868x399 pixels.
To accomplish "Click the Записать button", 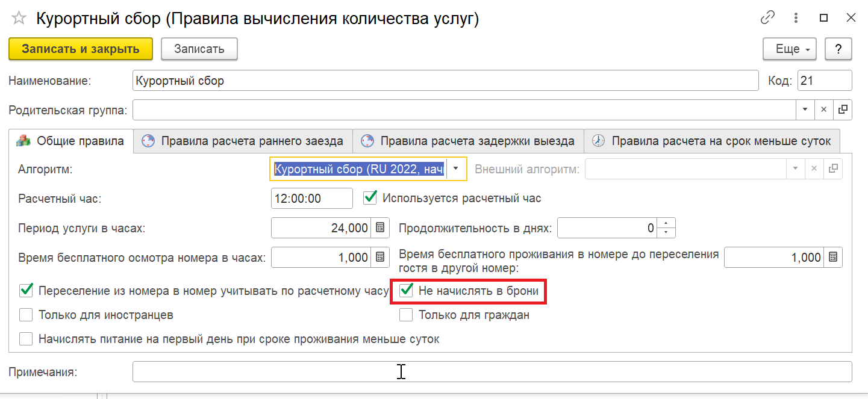I will click(x=199, y=49).
